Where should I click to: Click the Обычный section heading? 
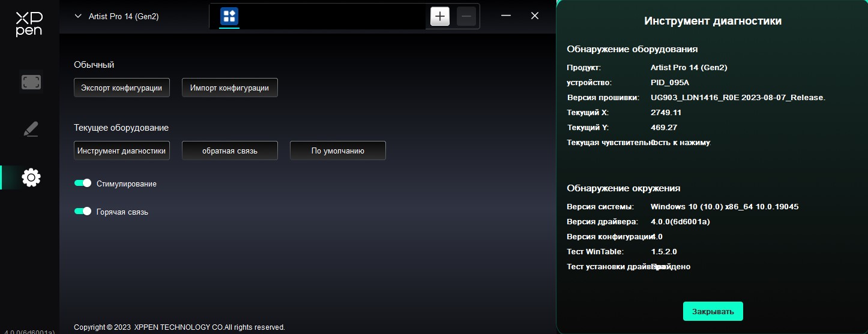tap(94, 65)
